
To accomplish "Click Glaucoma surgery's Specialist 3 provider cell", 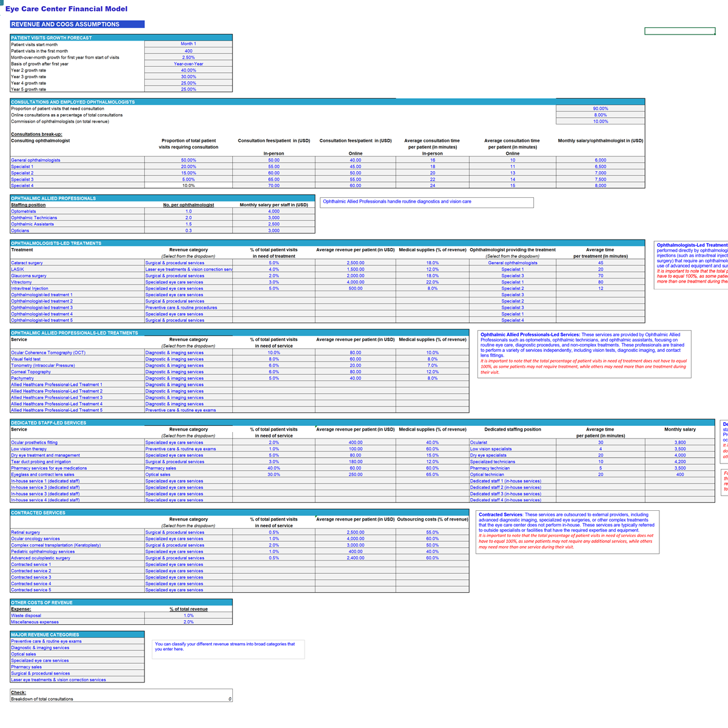I will [512, 275].
